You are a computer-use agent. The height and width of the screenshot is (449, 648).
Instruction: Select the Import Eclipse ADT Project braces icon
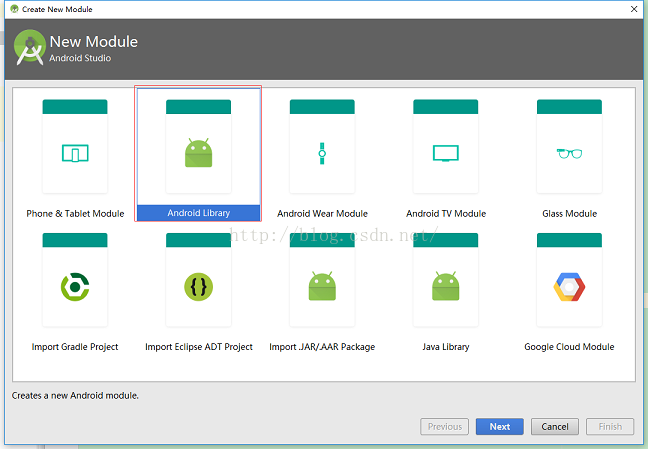[x=198, y=287]
